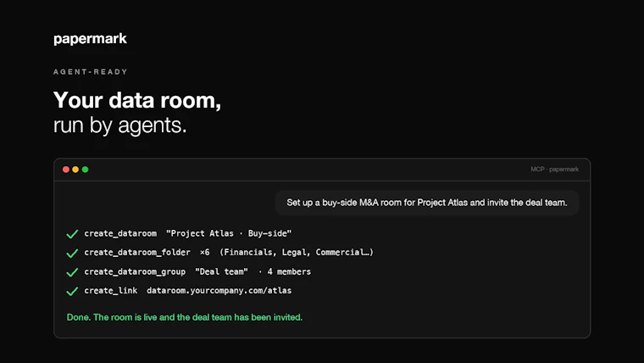Image resolution: width=644 pixels, height=363 pixels.
Task: Click the checkmark beside create_link
Action: (x=72, y=291)
